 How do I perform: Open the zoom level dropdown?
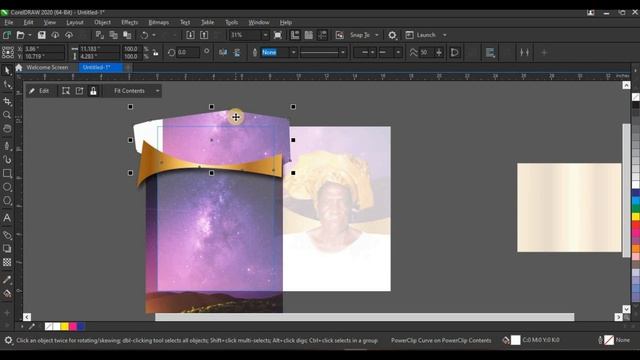[x=265, y=35]
